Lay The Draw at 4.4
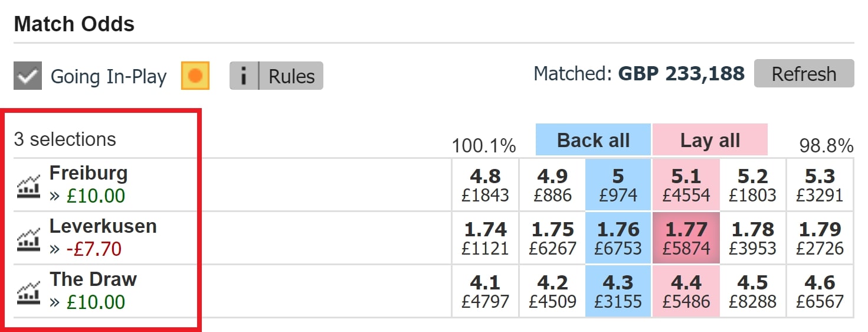This screenshot has width=868, height=332. click(686, 291)
